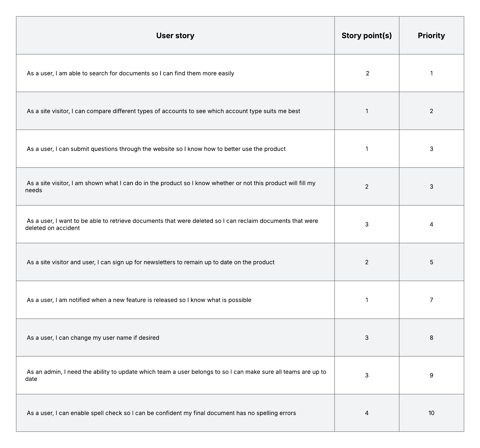Click the admin update team story

(176, 375)
